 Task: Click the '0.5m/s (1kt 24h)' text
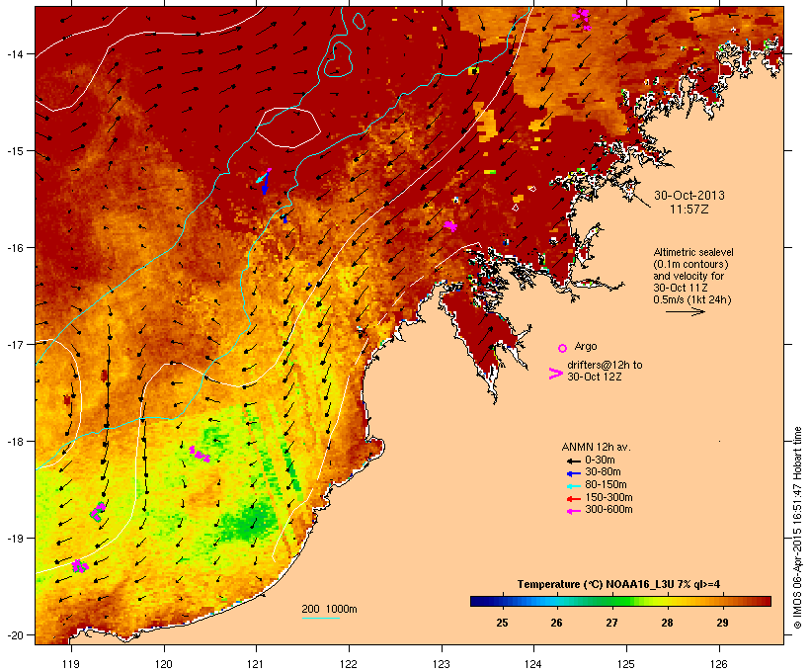click(692, 299)
